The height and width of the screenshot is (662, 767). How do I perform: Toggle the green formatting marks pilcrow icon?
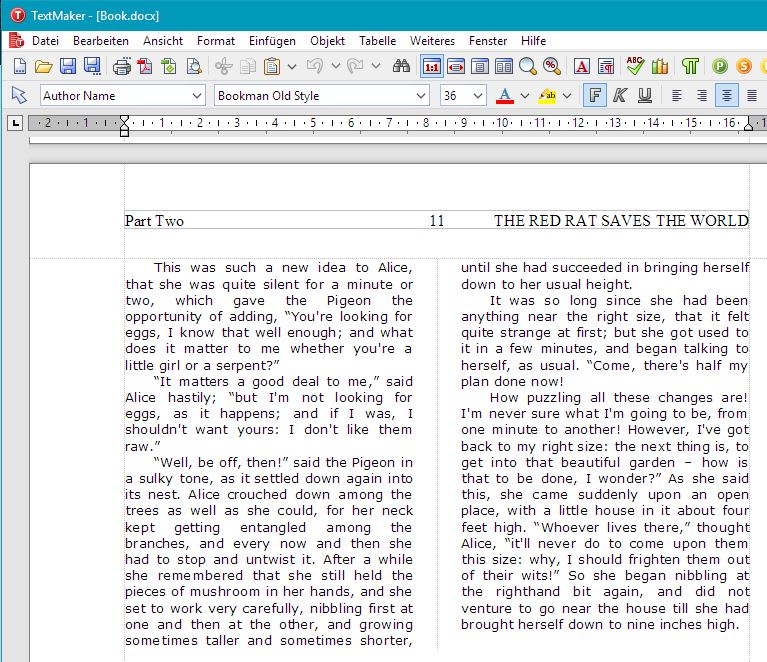(x=690, y=66)
